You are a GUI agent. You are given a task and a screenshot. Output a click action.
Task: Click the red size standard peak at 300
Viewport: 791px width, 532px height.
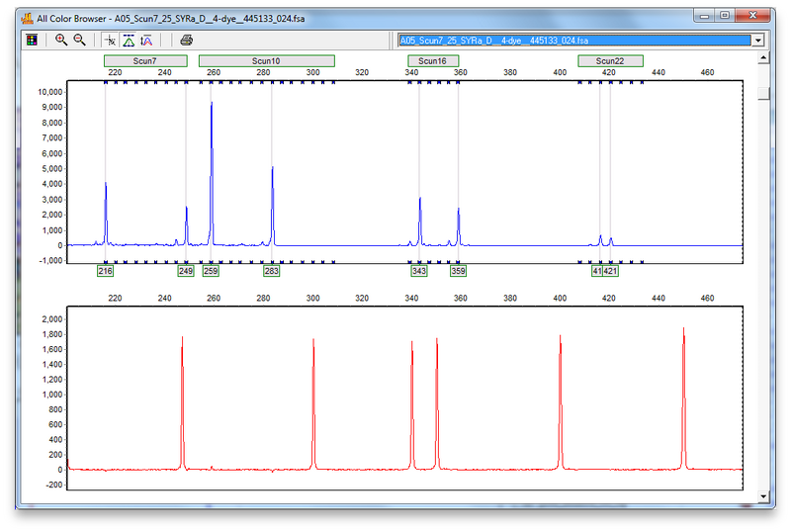pos(313,403)
